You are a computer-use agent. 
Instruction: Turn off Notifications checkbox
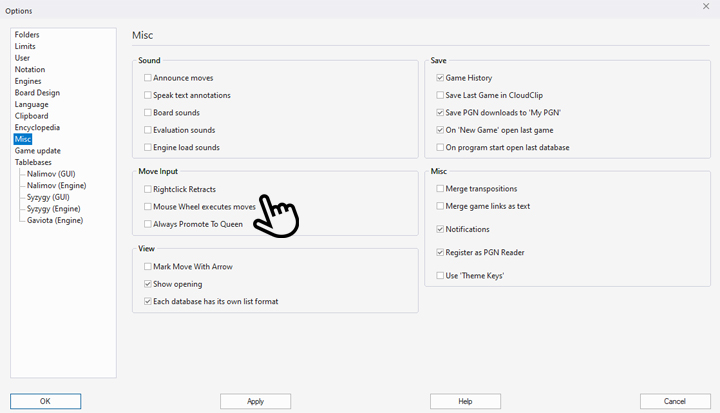[x=440, y=229]
